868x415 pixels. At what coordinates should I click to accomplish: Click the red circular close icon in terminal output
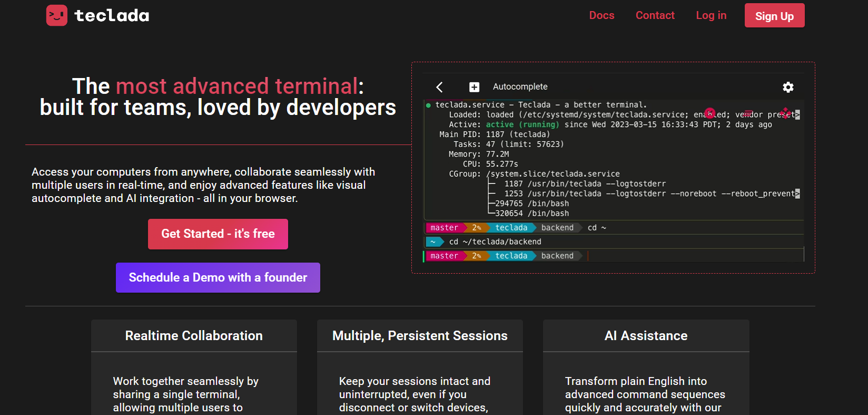click(709, 113)
